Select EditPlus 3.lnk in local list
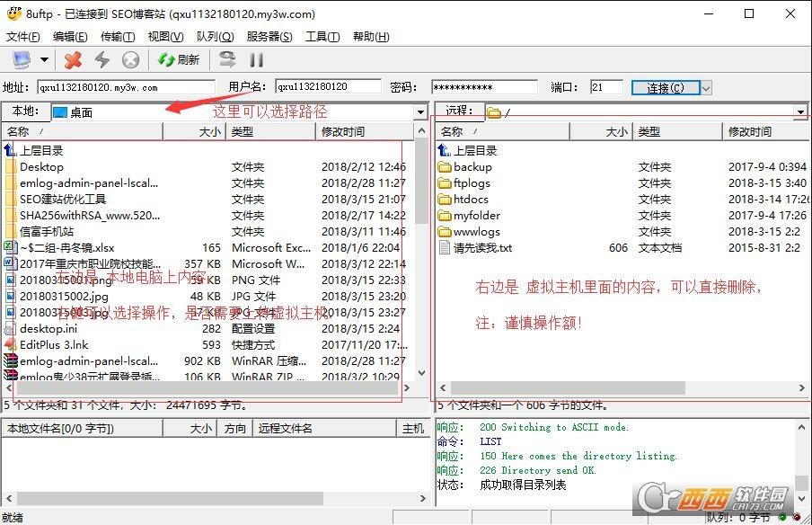 (54, 344)
